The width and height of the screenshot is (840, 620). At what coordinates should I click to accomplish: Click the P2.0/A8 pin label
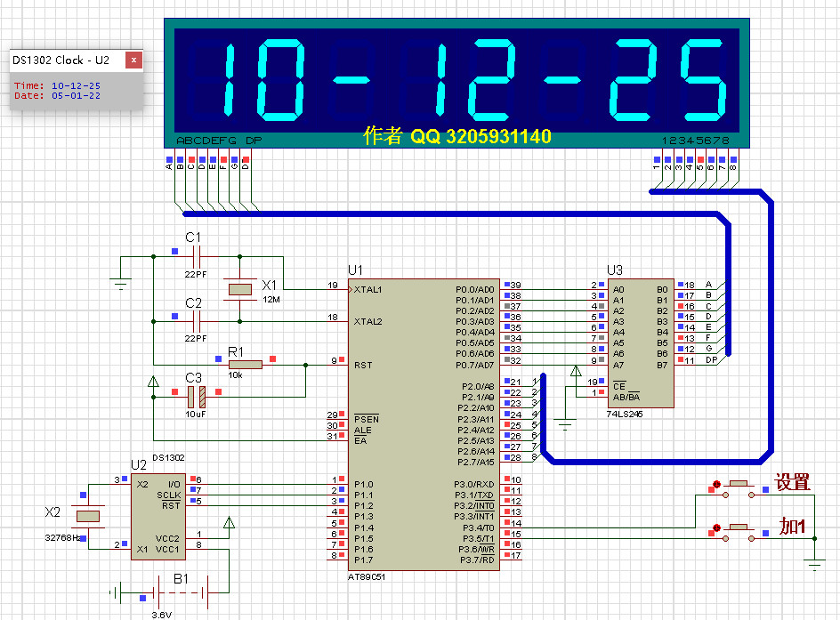(x=478, y=387)
